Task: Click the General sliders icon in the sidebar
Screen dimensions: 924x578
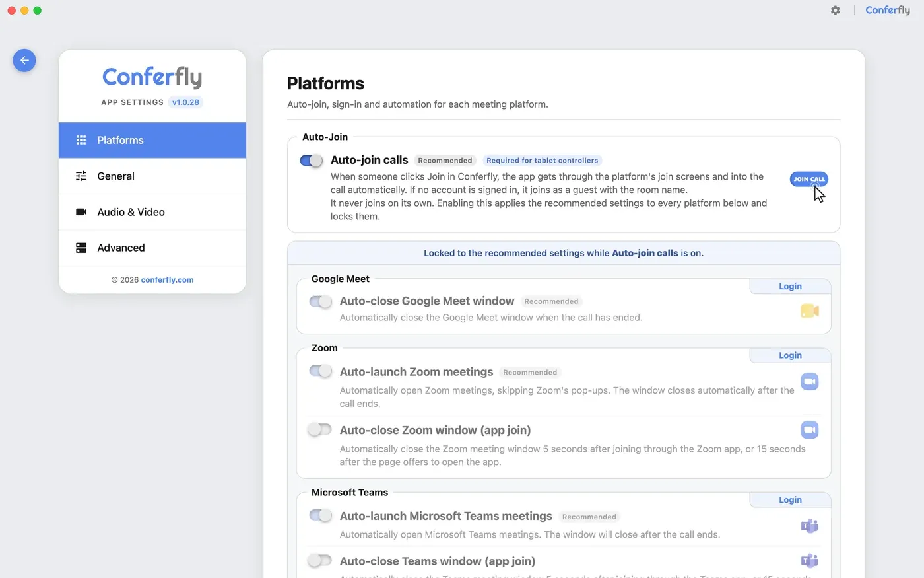Action: point(81,176)
